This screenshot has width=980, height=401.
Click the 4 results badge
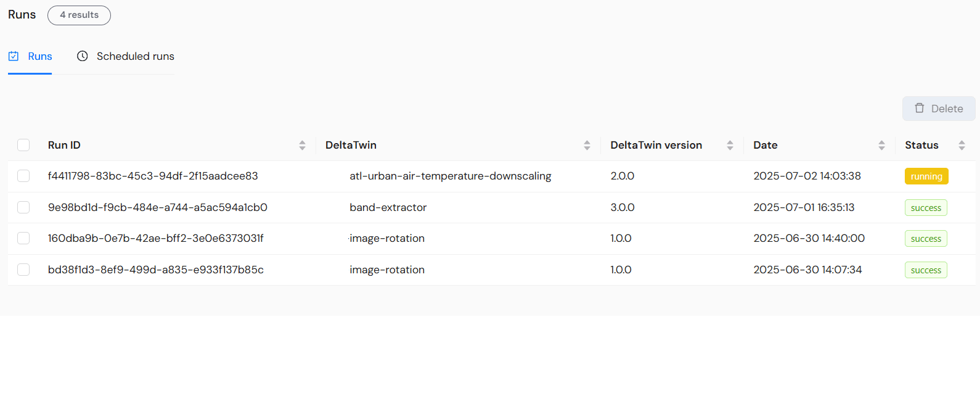point(79,15)
